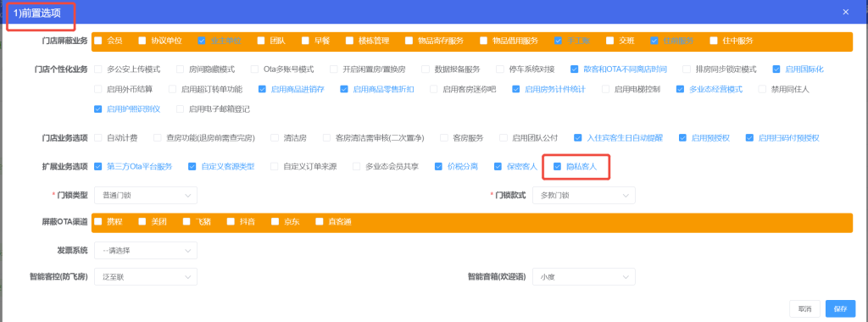The width and height of the screenshot is (868, 322).
Task: Tick 物品借用服务
Action: (x=483, y=41)
